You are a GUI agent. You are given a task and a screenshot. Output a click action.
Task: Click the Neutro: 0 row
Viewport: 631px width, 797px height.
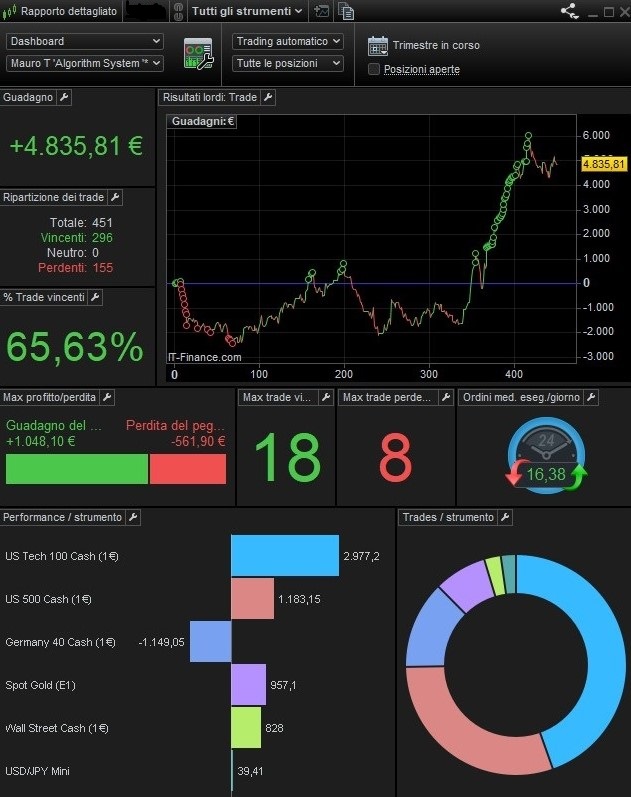(73, 253)
